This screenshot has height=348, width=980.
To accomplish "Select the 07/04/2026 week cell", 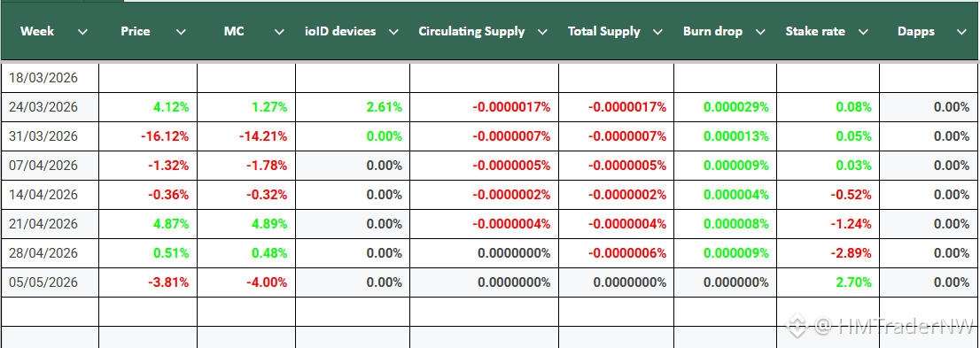I will tap(50, 166).
